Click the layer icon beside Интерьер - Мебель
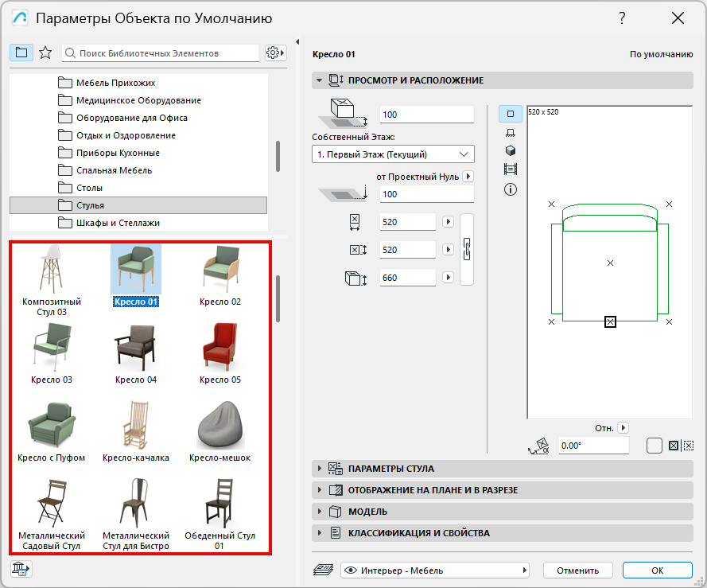 324,570
